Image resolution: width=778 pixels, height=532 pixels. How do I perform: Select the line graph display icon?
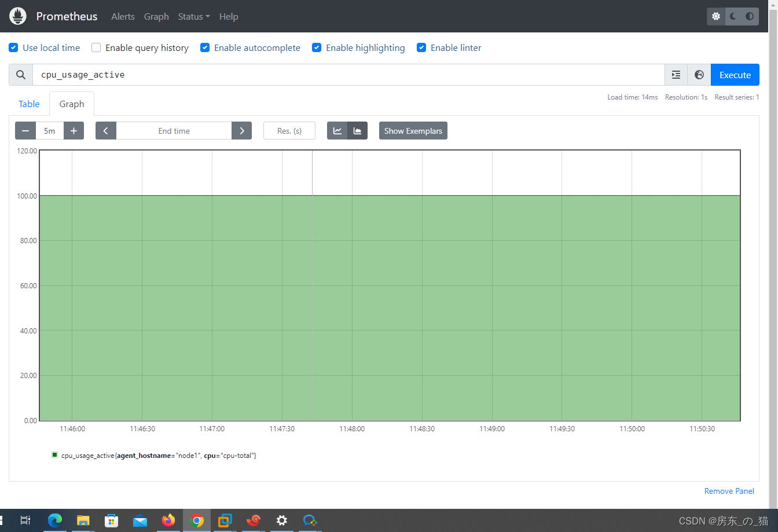[337, 130]
